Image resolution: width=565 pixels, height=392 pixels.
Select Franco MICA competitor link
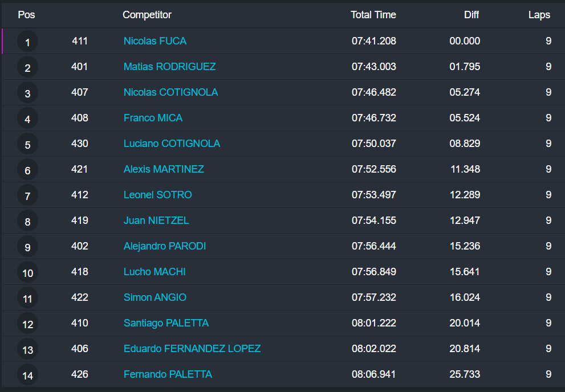click(153, 118)
